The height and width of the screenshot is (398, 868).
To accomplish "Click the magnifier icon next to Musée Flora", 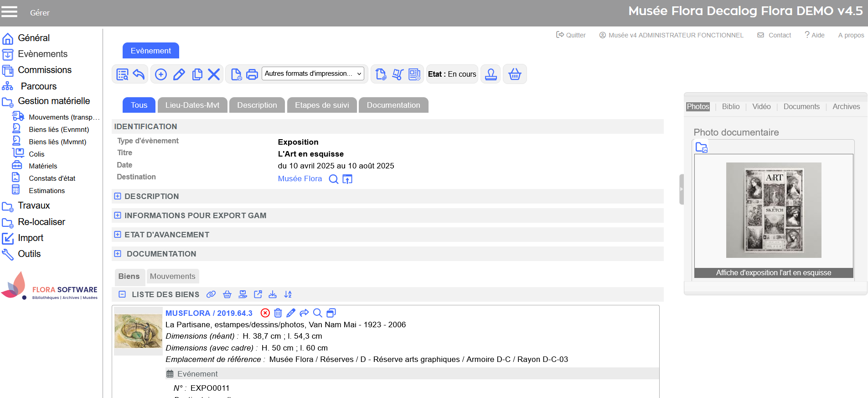I will tap(334, 179).
